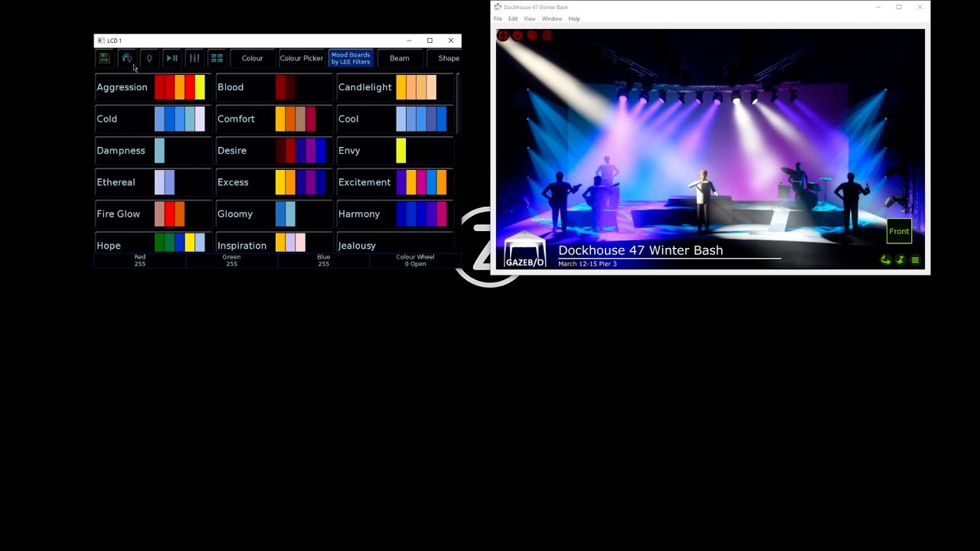This screenshot has width=980, height=551.
Task: Click the red fullscreen icon in visualiser
Action: tap(502, 35)
